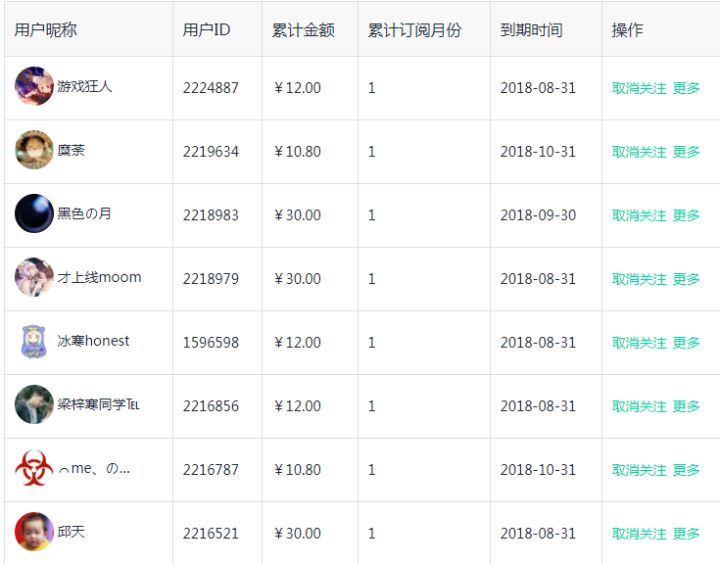The width and height of the screenshot is (720, 564).
Task: Open 更多 menu for 才上线moom
Action: point(686,279)
